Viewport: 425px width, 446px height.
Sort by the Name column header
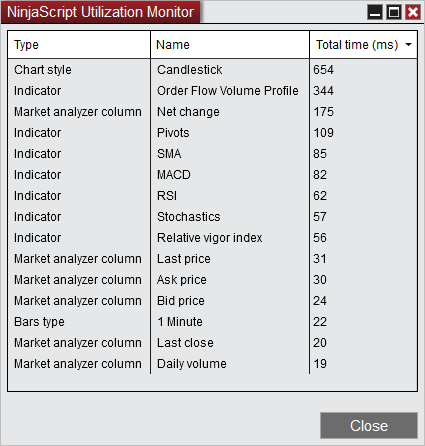pyautogui.click(x=230, y=45)
